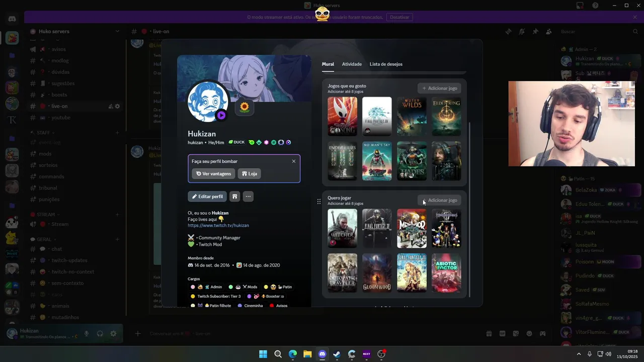Click Adicionar jogo in Jogos que eu gosto
This screenshot has height=362, width=644.
click(x=439, y=88)
